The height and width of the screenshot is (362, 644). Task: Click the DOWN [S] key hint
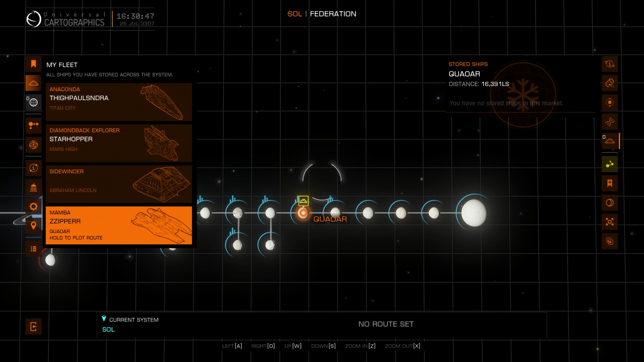(x=323, y=346)
